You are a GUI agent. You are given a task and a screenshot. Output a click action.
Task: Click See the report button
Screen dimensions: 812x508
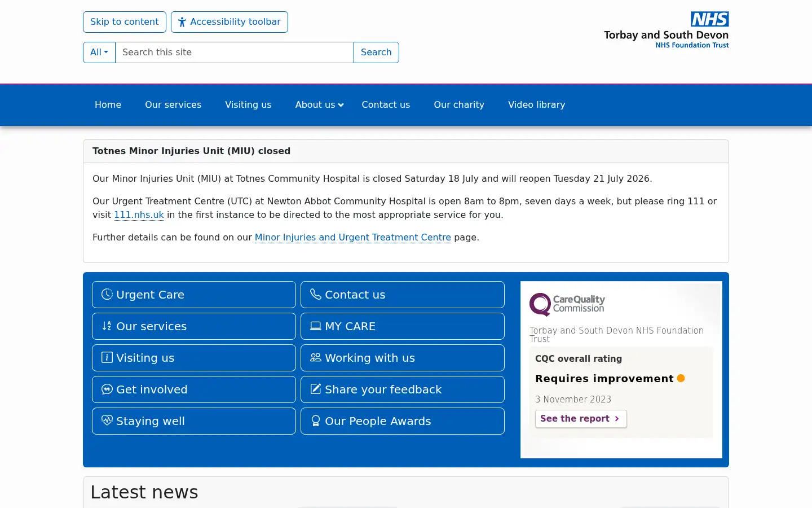tap(581, 419)
